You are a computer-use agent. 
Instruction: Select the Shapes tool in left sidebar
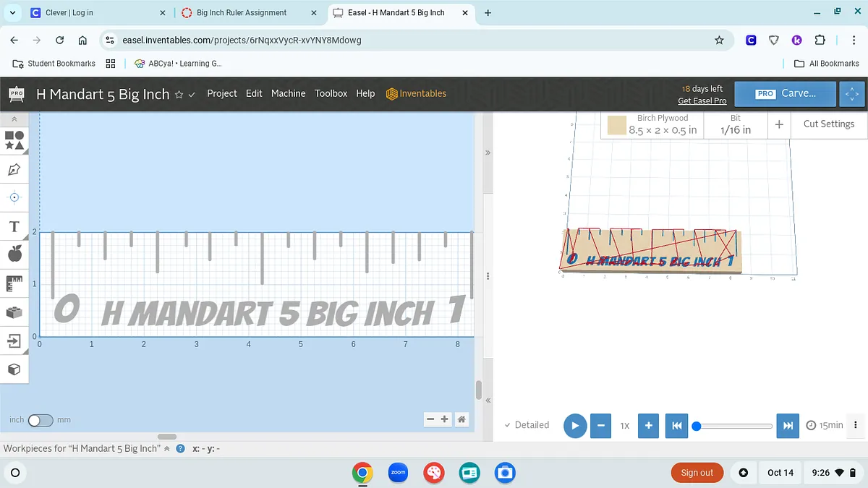[14, 140]
